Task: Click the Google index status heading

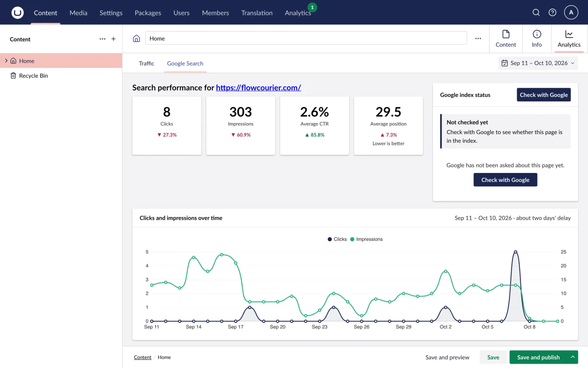Action: coord(465,95)
